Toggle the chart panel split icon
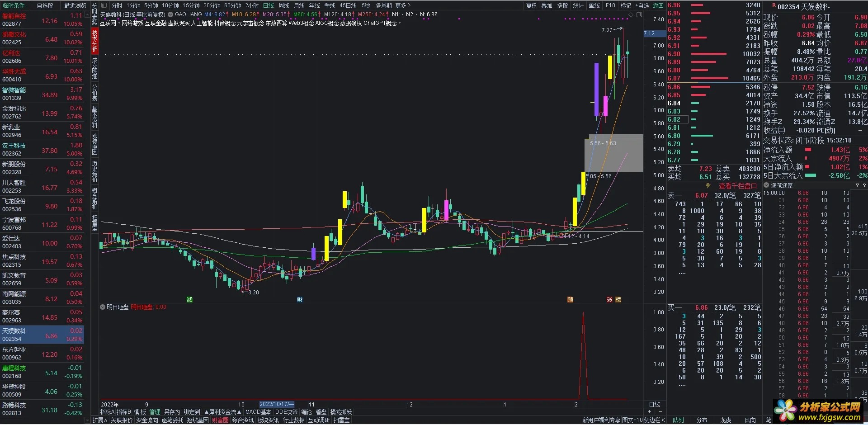 click(x=639, y=14)
